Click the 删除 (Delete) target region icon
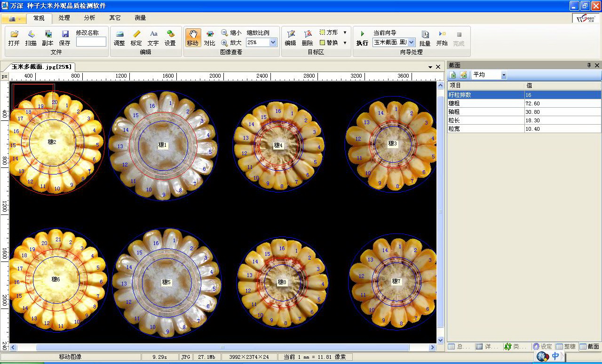 (308, 34)
